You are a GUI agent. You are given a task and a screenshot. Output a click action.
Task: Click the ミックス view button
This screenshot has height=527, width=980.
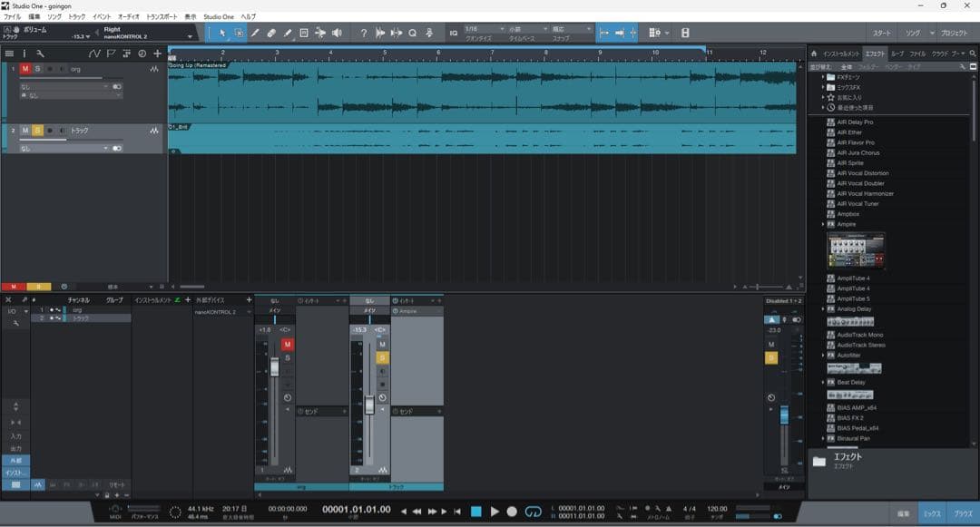932,514
